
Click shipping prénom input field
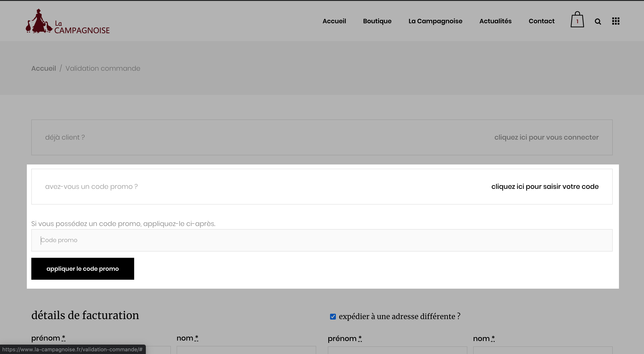(397, 350)
